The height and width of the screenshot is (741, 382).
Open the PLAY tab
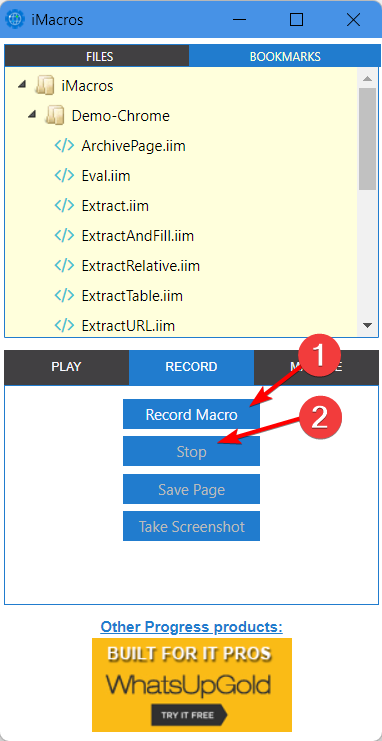tap(66, 367)
